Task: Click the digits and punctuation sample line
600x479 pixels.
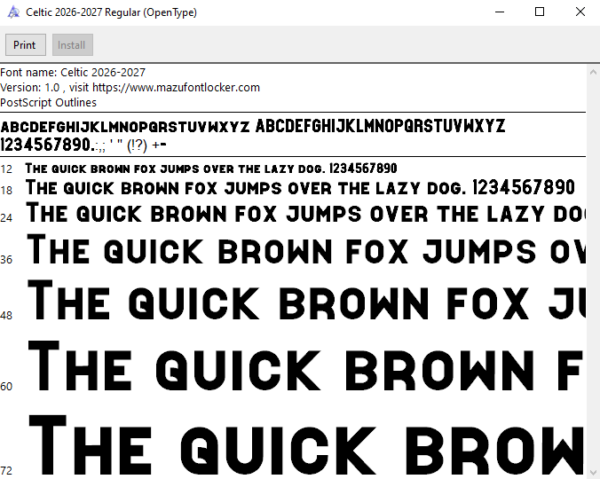Action: click(84, 145)
